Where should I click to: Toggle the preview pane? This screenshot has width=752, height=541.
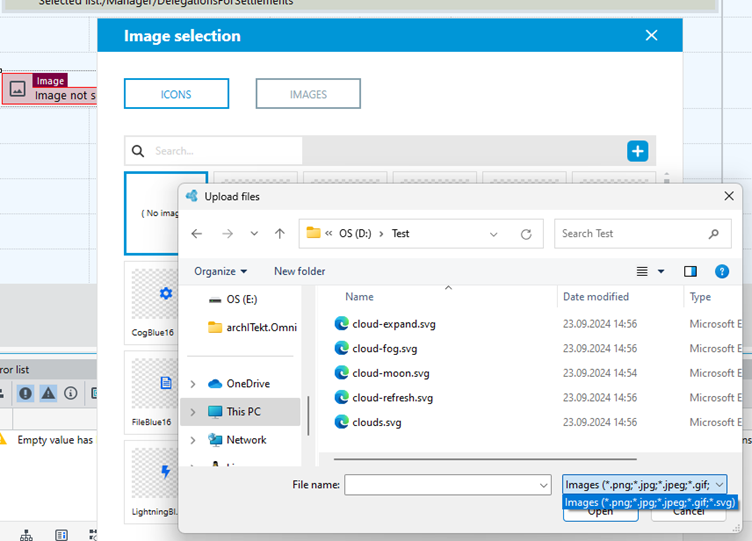690,271
